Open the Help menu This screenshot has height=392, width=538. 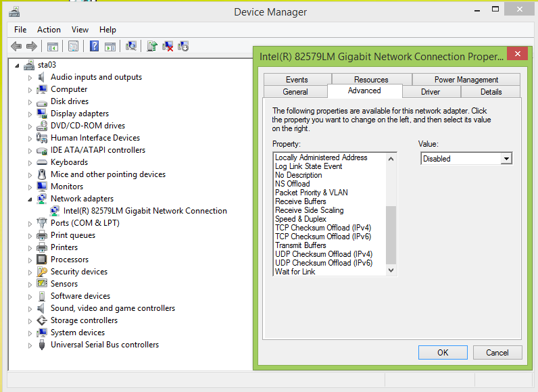[107, 30]
